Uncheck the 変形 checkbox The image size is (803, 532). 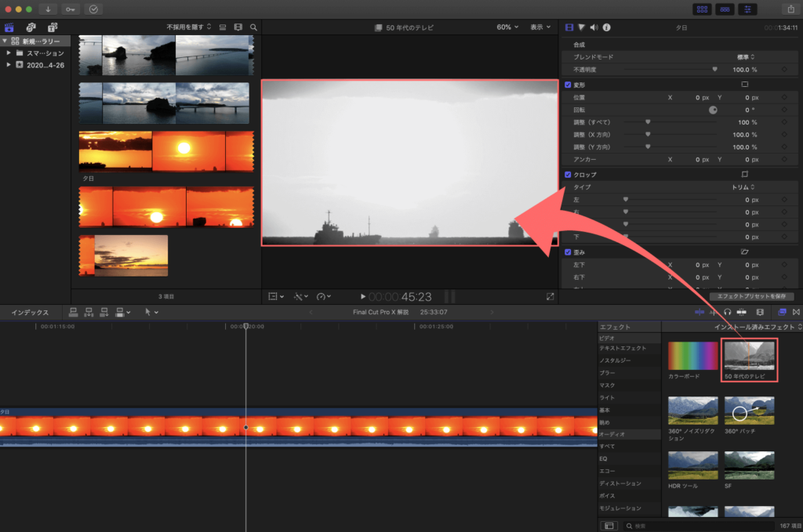(568, 85)
